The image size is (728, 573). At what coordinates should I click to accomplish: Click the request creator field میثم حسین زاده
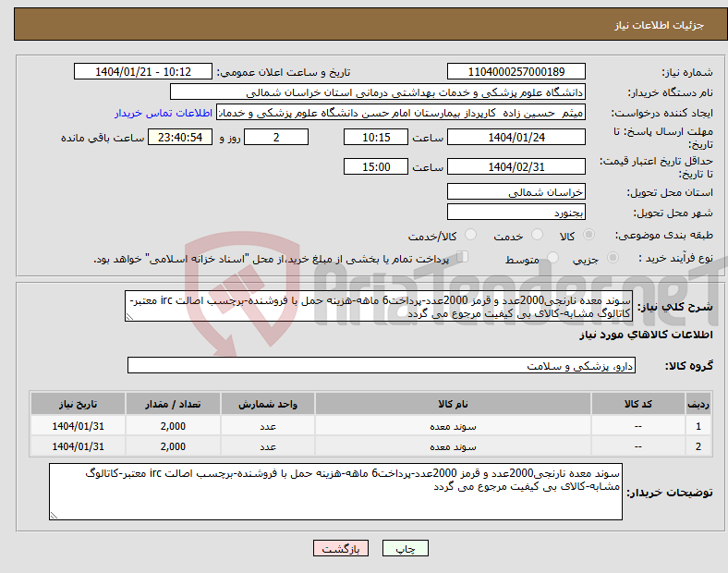pos(401,113)
